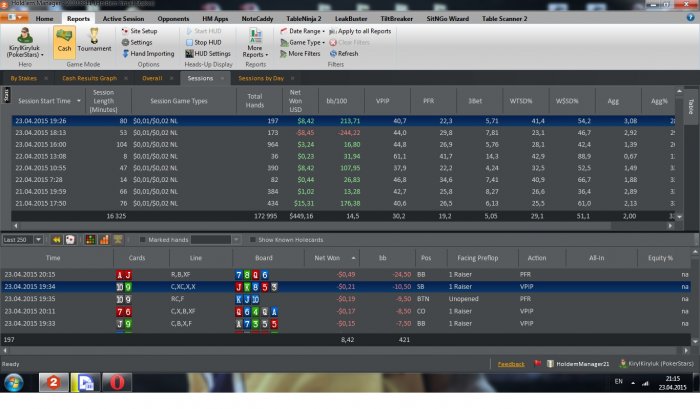
Task: Click the second taskbar application icon
Action: (x=85, y=383)
